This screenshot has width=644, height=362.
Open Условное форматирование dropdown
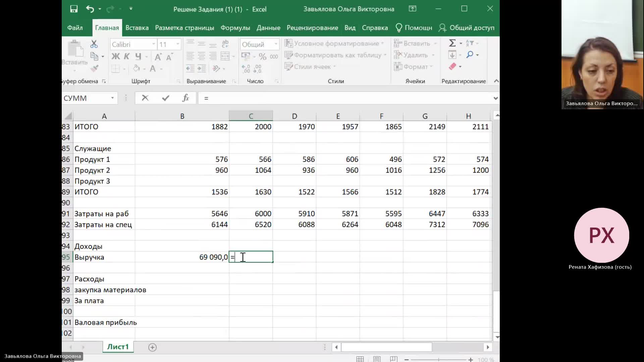click(x=334, y=43)
